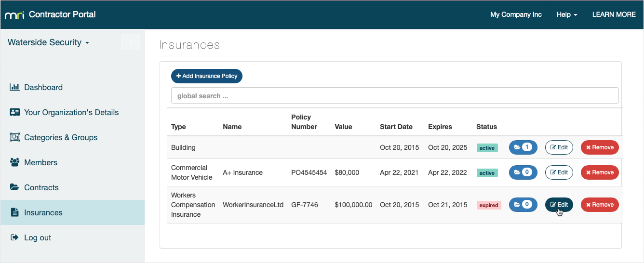Image resolution: width=644 pixels, height=263 pixels.
Task: Click the Insurances document icon
Action: click(x=14, y=212)
